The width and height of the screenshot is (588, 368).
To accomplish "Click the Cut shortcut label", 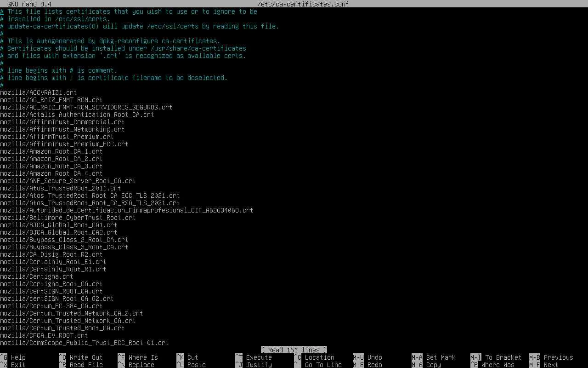I will pos(192,357).
